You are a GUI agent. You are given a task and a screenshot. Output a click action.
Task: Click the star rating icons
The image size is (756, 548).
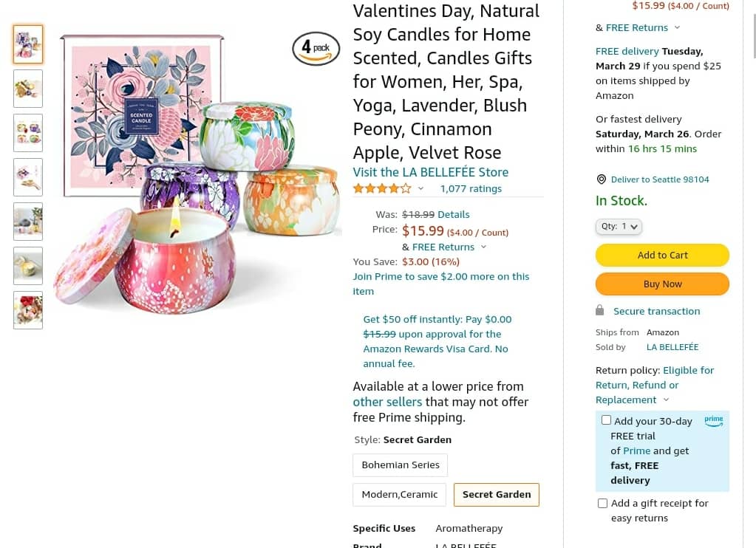pos(382,188)
